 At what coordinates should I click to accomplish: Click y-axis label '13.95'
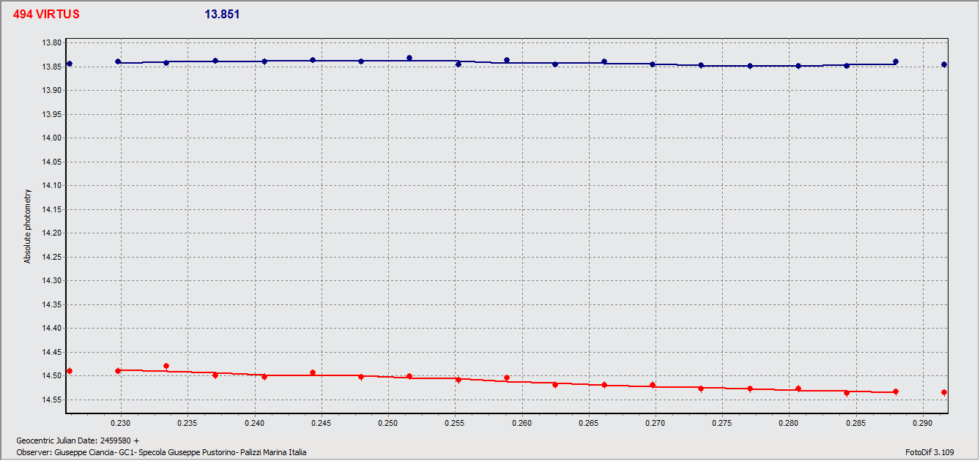[x=52, y=114]
